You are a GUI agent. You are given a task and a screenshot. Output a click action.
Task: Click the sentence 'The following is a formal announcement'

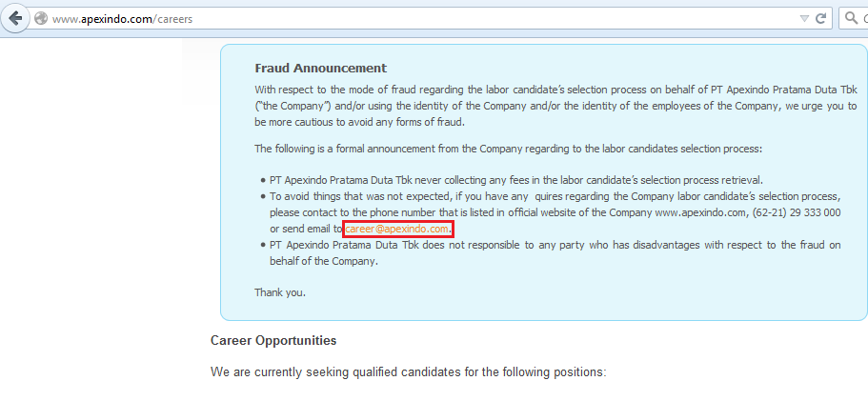pyautogui.click(x=508, y=149)
